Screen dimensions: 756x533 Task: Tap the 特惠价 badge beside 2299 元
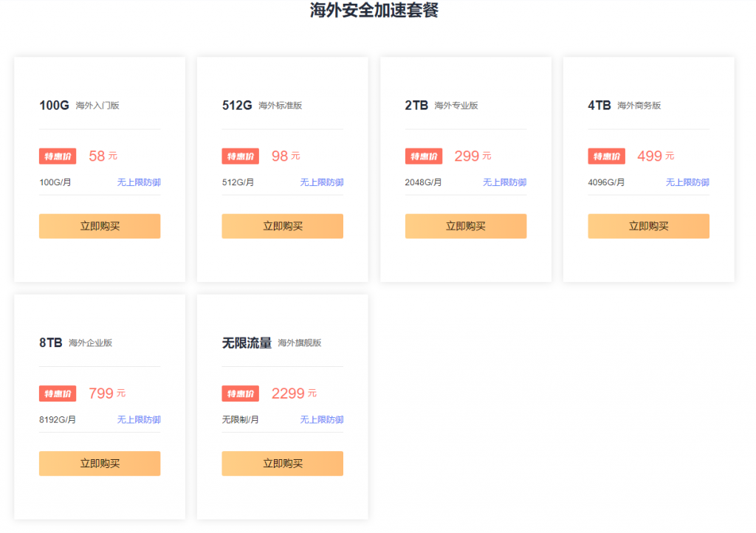240,393
